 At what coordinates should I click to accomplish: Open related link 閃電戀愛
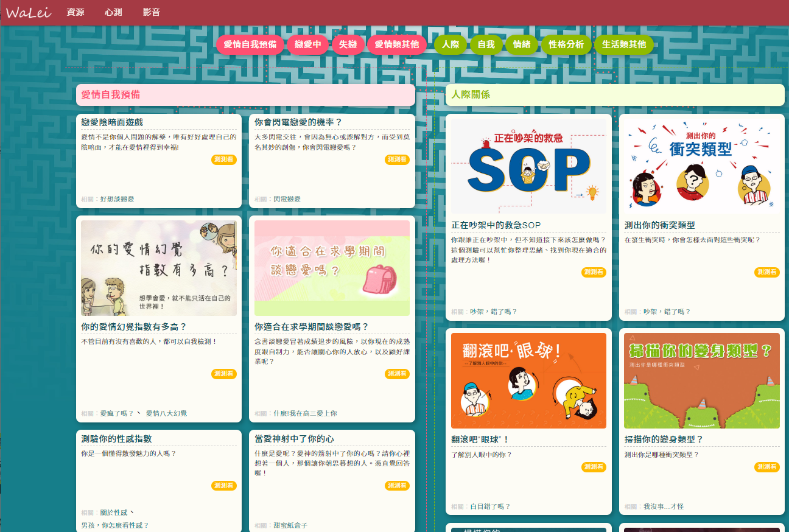(x=287, y=199)
